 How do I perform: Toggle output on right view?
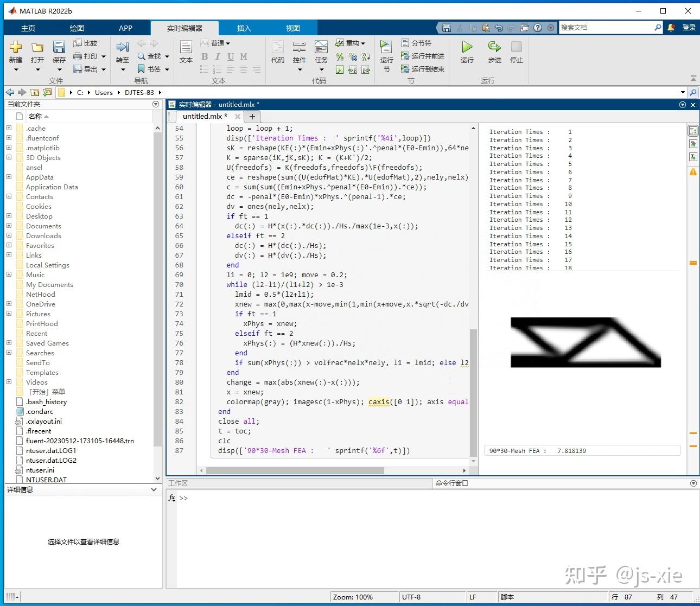[x=693, y=131]
